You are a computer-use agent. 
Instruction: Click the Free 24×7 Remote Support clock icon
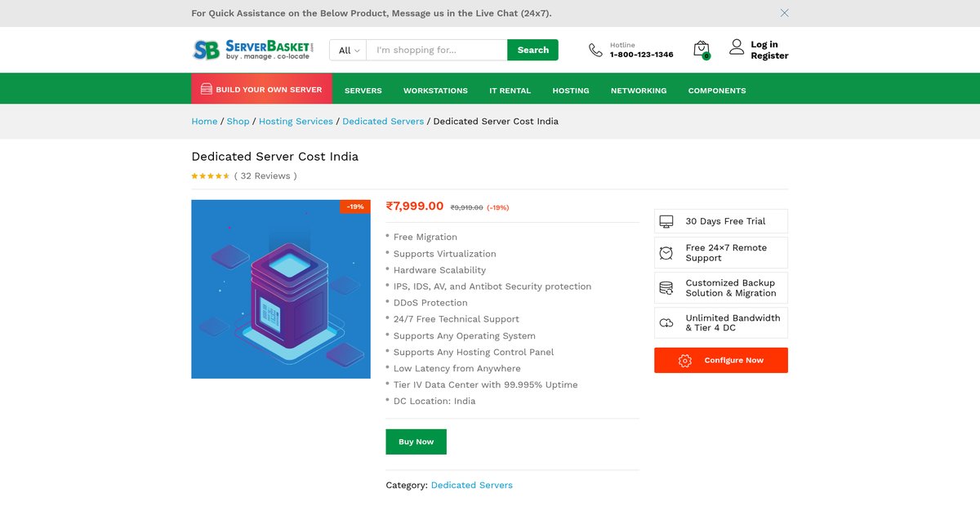click(x=666, y=253)
